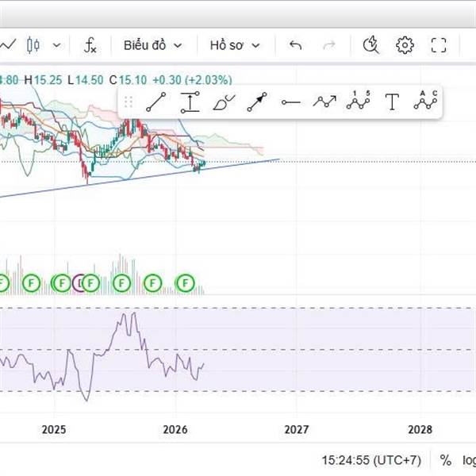Select the text annotation tool
476x476 pixels.
click(x=392, y=102)
